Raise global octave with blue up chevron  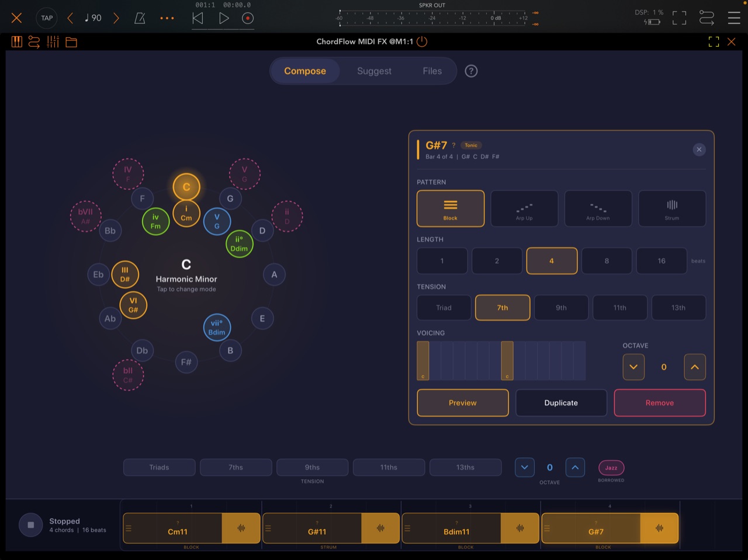[x=575, y=467]
